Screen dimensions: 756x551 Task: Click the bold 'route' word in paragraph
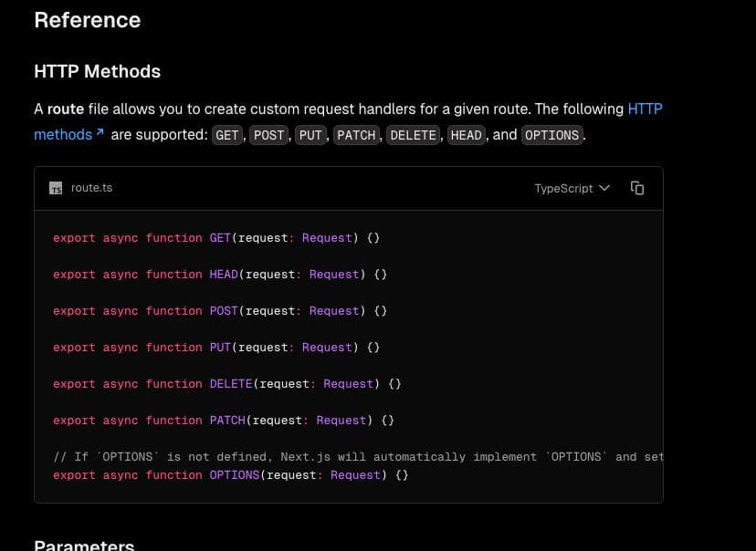pos(66,109)
